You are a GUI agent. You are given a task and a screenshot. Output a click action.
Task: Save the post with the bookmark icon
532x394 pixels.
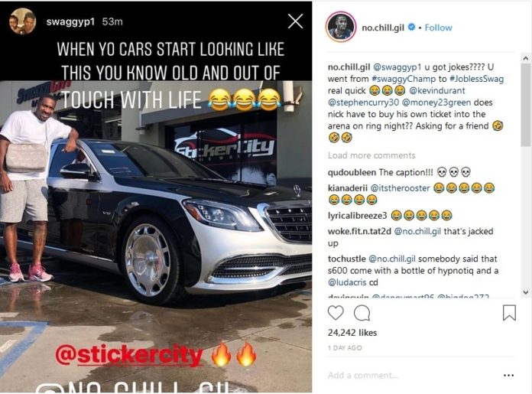pyautogui.click(x=509, y=312)
